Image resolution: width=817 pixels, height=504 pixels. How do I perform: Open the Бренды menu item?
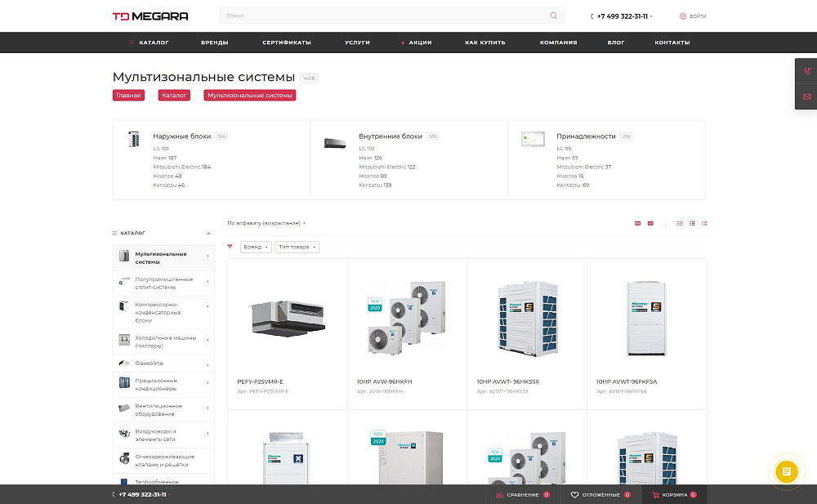point(215,42)
